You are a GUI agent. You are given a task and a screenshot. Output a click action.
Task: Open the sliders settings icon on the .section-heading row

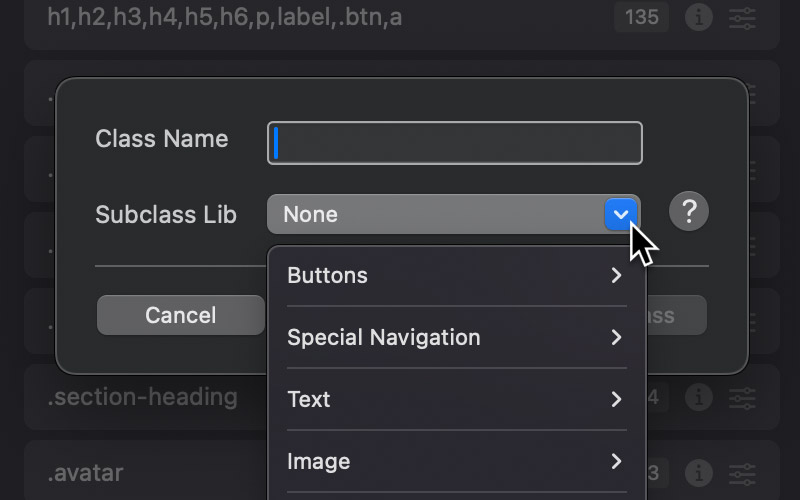[x=742, y=397]
